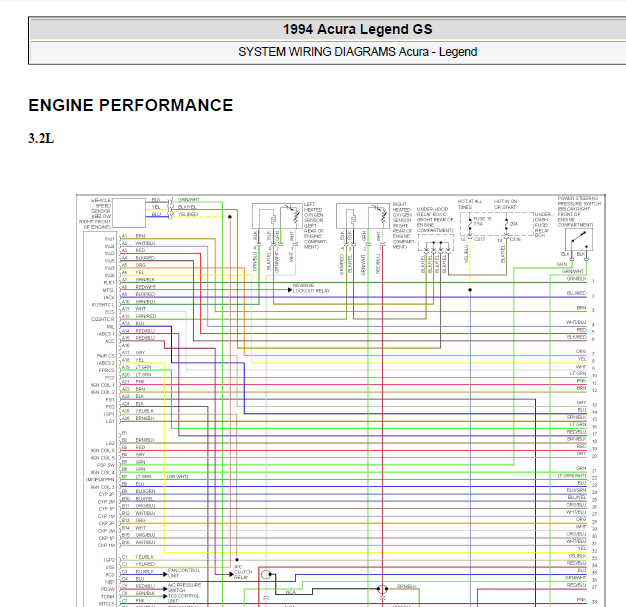Click the 'MIL' signal label
The image size is (626, 607).
click(x=111, y=327)
